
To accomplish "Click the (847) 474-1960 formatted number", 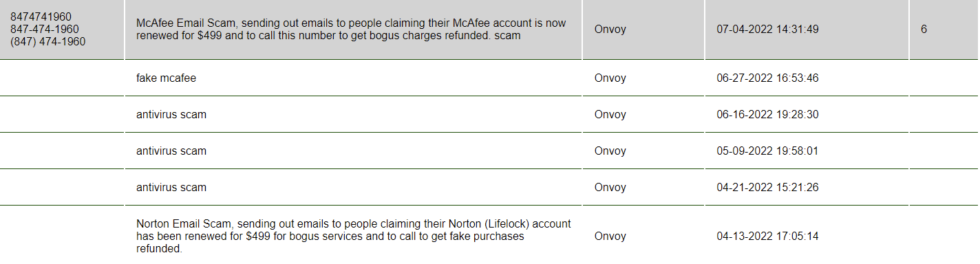I will pyautogui.click(x=47, y=42).
